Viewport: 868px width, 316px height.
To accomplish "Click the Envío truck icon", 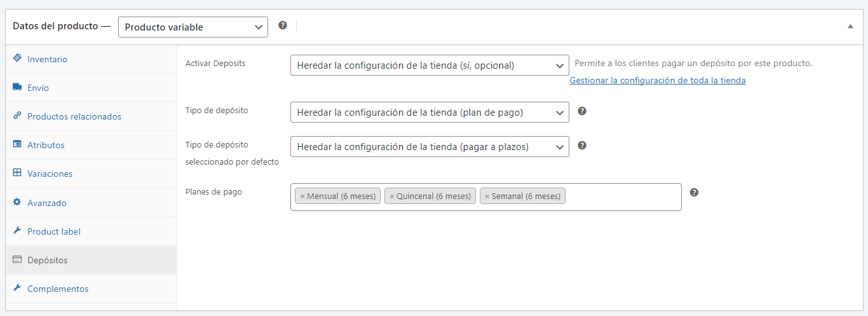I will tap(17, 88).
